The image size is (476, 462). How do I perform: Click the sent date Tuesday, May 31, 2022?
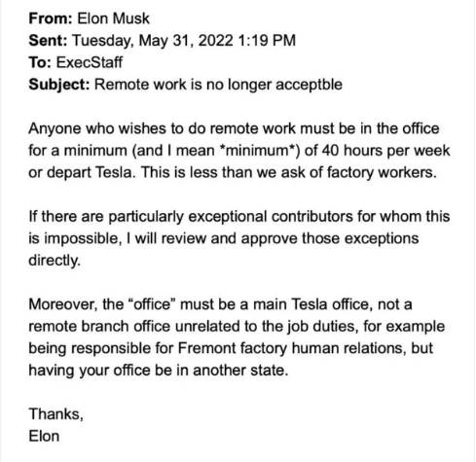point(153,41)
